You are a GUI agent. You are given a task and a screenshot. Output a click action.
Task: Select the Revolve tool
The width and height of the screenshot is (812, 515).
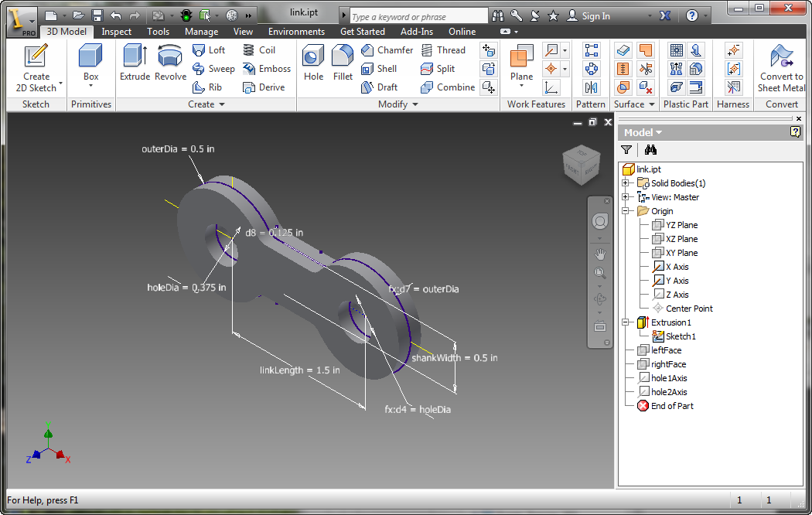tap(170, 62)
